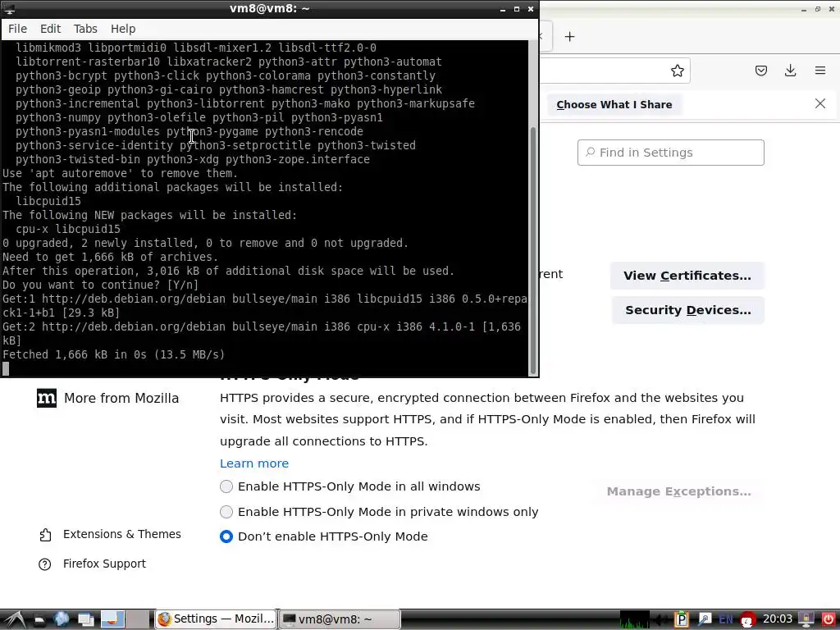Launch the web browser globe icon in taskbar
The height and width of the screenshot is (630, 840).
click(62, 619)
